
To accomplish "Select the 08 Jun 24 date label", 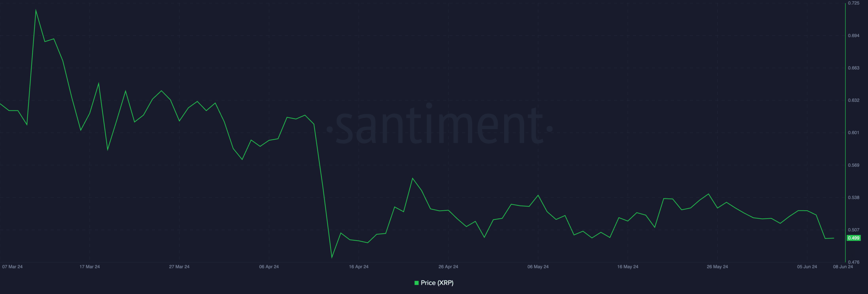I will click(x=843, y=267).
